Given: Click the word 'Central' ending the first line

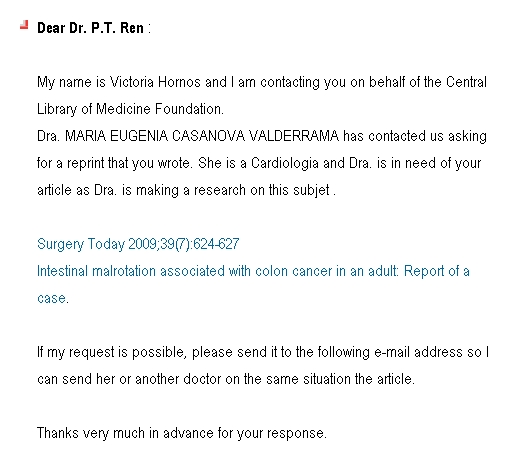Looking at the screenshot, I should click(466, 82).
